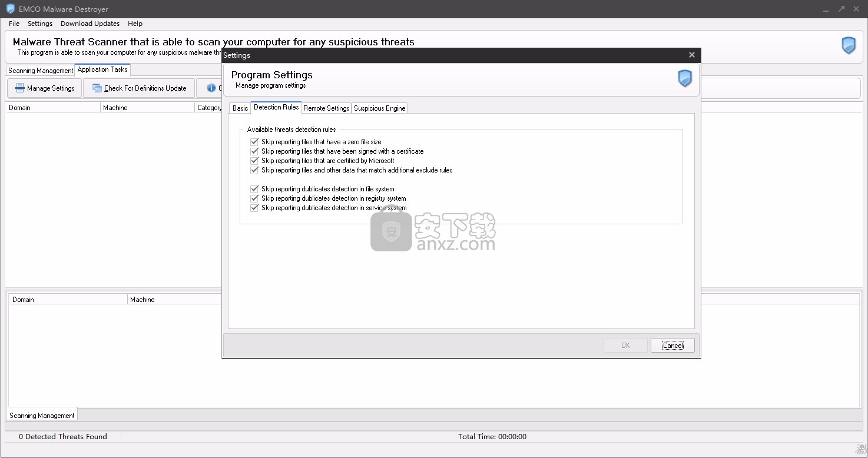
Task: Click the 'Available threats detection rules' group label
Action: click(x=291, y=130)
